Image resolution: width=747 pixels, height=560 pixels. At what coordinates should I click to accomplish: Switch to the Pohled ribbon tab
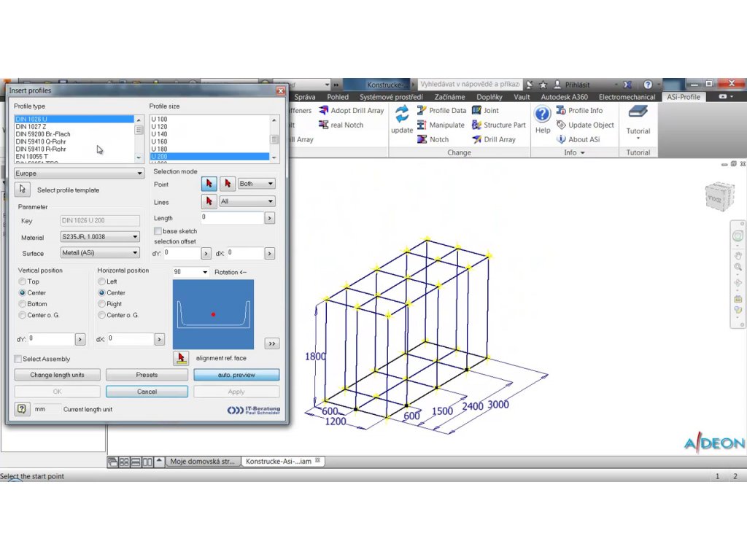point(337,97)
